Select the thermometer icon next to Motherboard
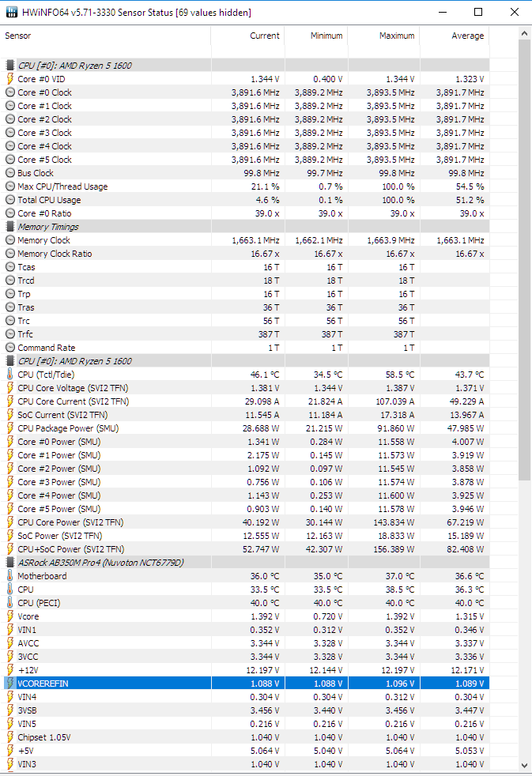Image resolution: width=532 pixels, height=776 pixels. (10, 576)
